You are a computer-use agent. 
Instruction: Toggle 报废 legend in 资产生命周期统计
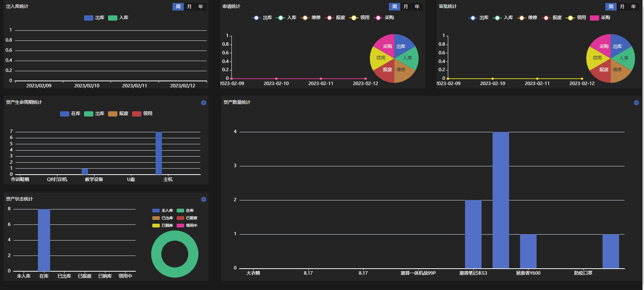[118, 114]
